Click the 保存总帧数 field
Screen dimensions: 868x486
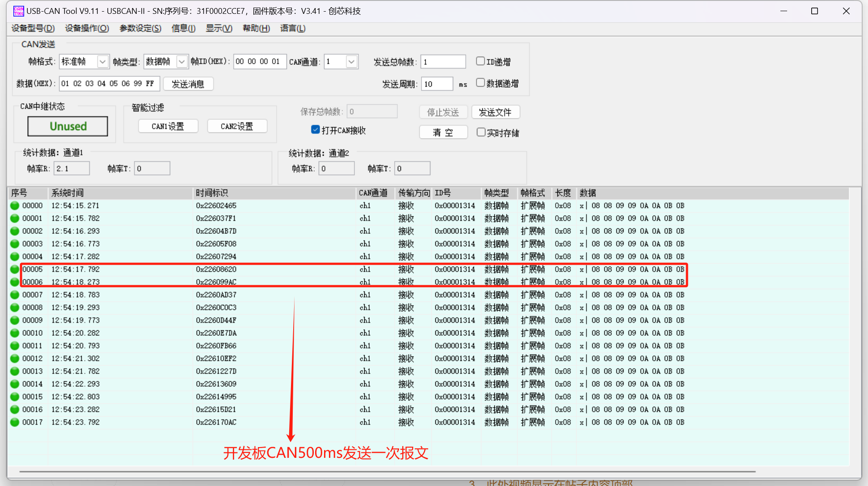tap(372, 111)
